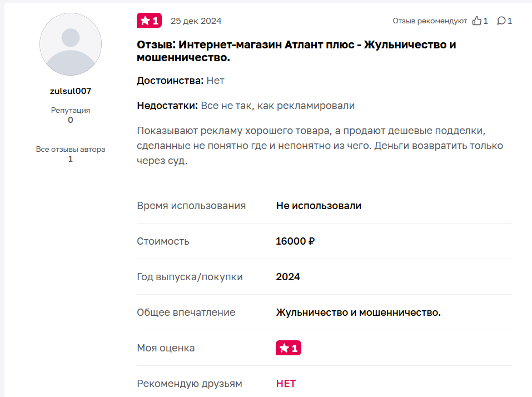Viewport: 532px width, 397px height.
Task: Click the red star rating badge at top
Action: (149, 21)
